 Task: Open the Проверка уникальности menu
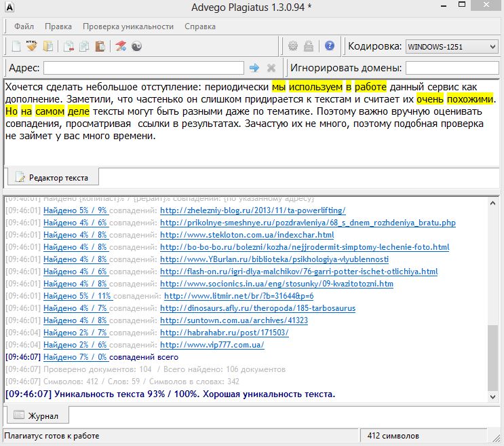click(128, 26)
